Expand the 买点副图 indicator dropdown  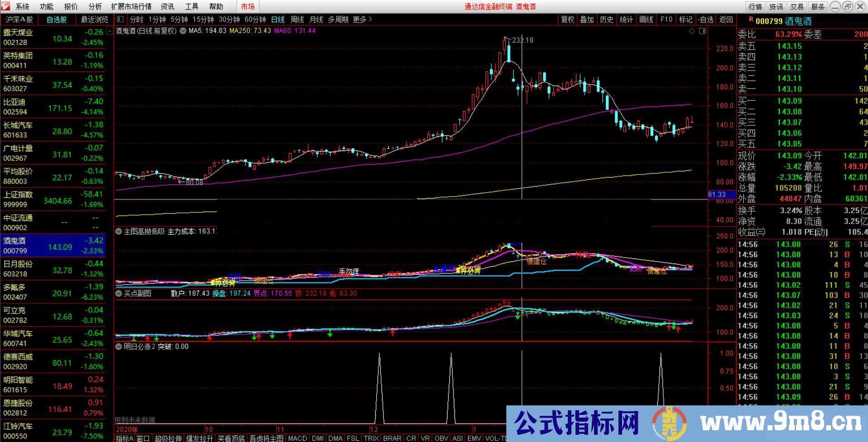[119, 293]
